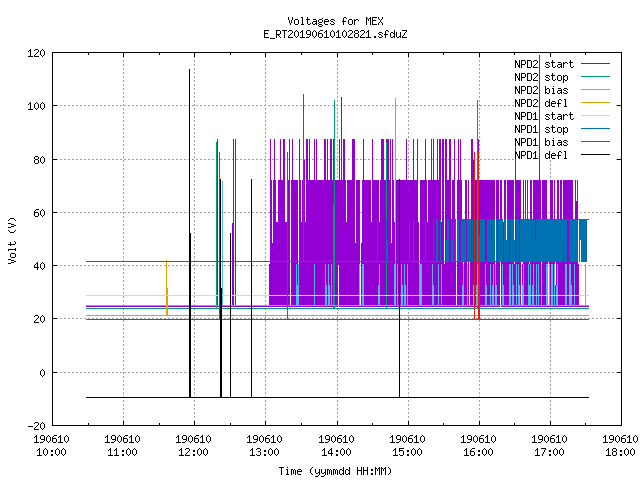
Task: Click the black NPD1 defl line sample
Action: 596,155
